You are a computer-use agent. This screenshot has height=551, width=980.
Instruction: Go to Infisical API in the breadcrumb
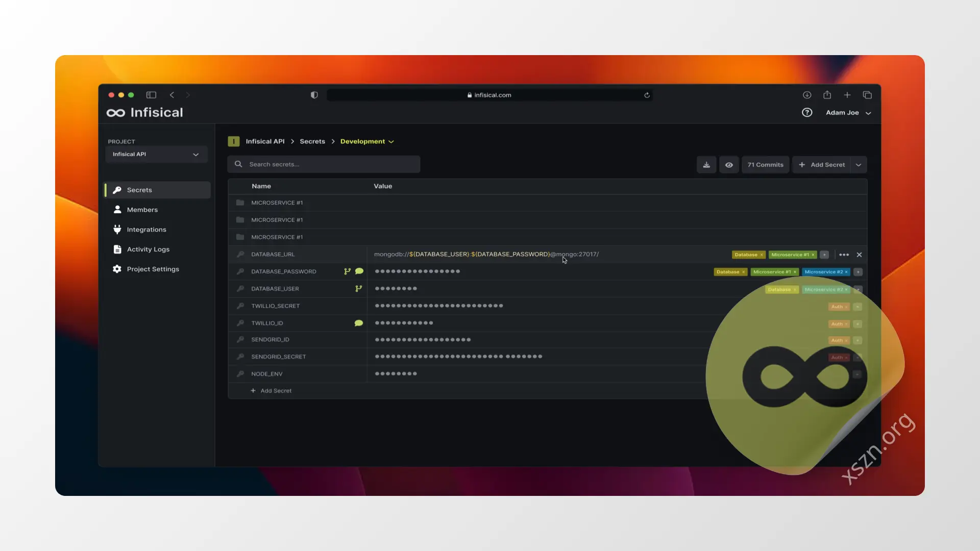265,141
